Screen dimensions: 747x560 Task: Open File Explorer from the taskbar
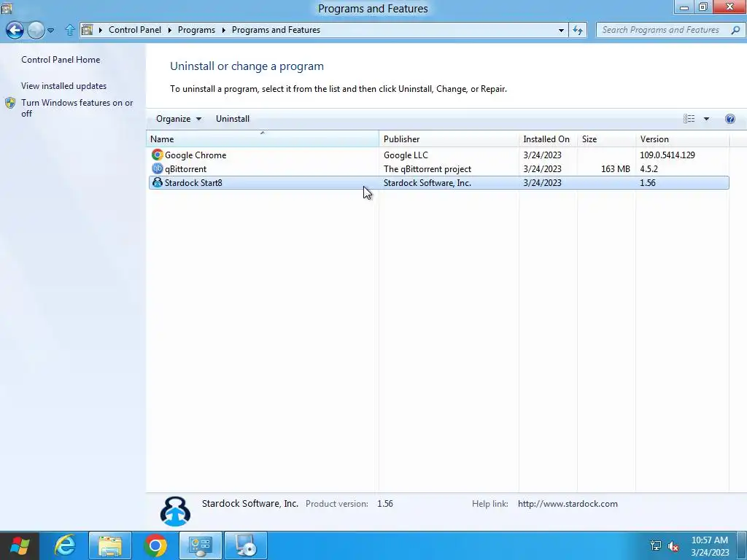coord(110,545)
